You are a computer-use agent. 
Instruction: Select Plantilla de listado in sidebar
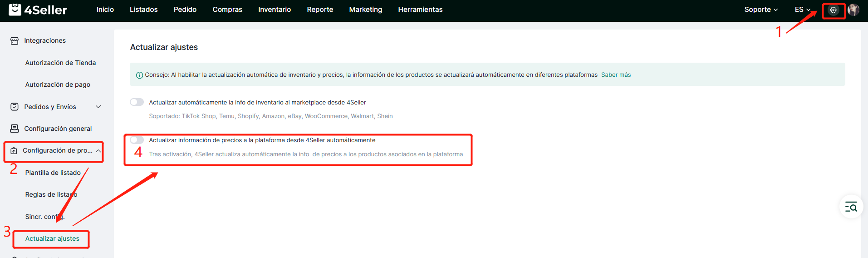pos(53,173)
